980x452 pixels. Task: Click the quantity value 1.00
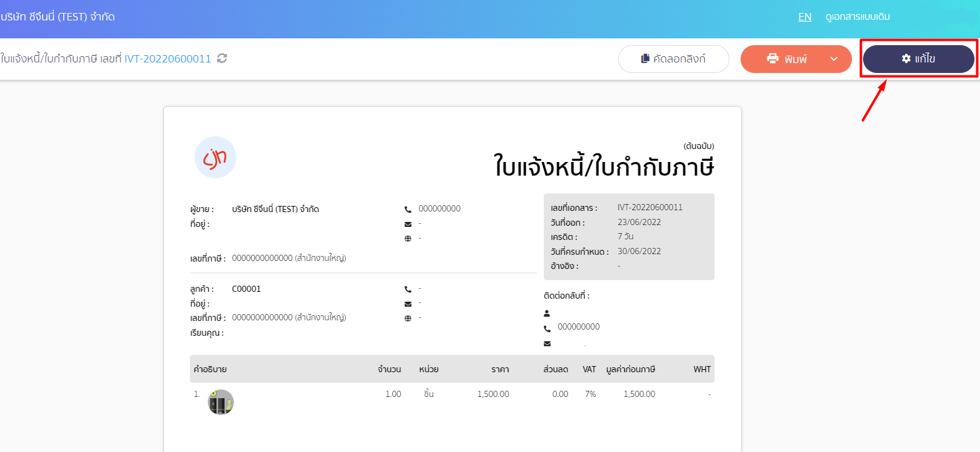pyautogui.click(x=393, y=394)
